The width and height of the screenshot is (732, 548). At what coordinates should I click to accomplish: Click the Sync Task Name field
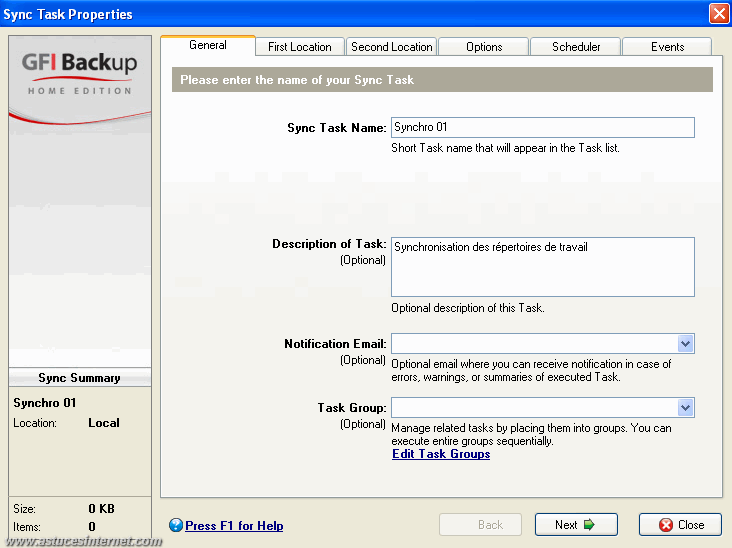(543, 127)
